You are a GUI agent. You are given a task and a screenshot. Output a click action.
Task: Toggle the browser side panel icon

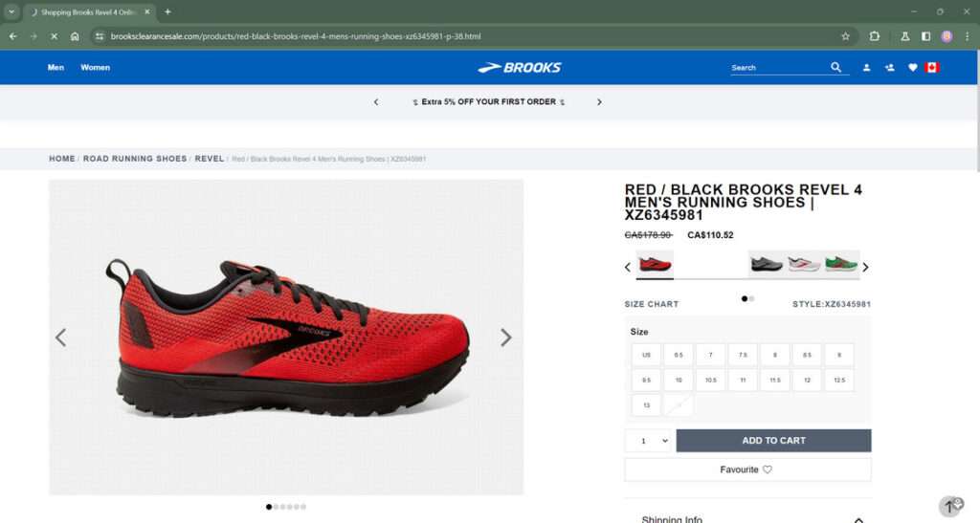click(925, 36)
